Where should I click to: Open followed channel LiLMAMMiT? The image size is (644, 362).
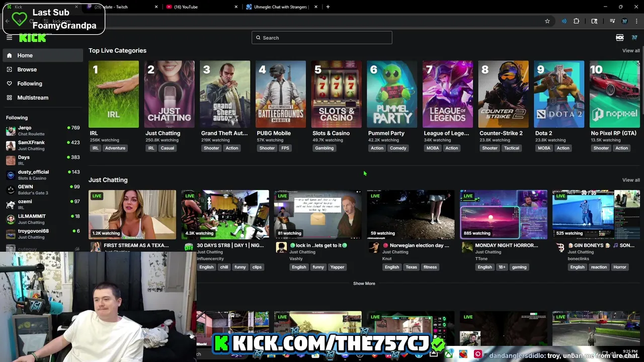click(43, 219)
